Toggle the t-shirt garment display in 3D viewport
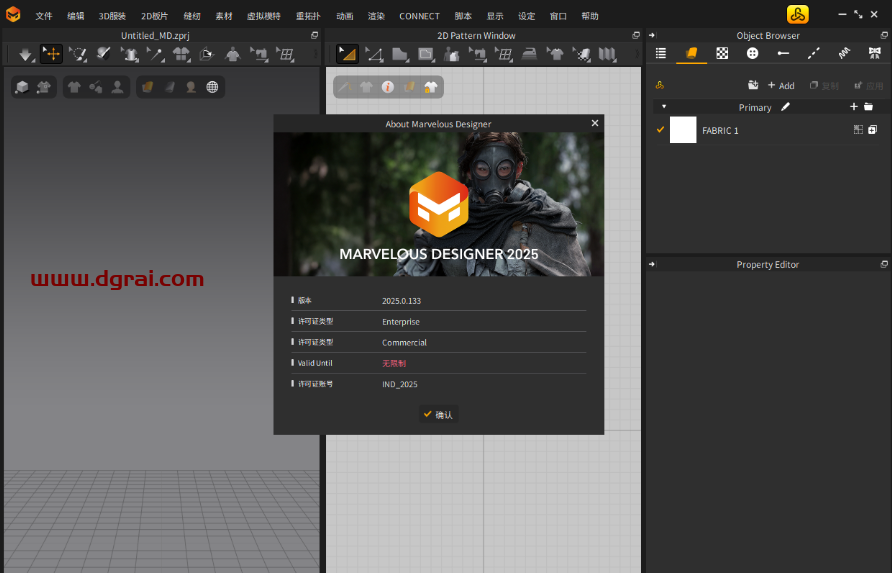The image size is (892, 573). pyautogui.click(x=74, y=87)
